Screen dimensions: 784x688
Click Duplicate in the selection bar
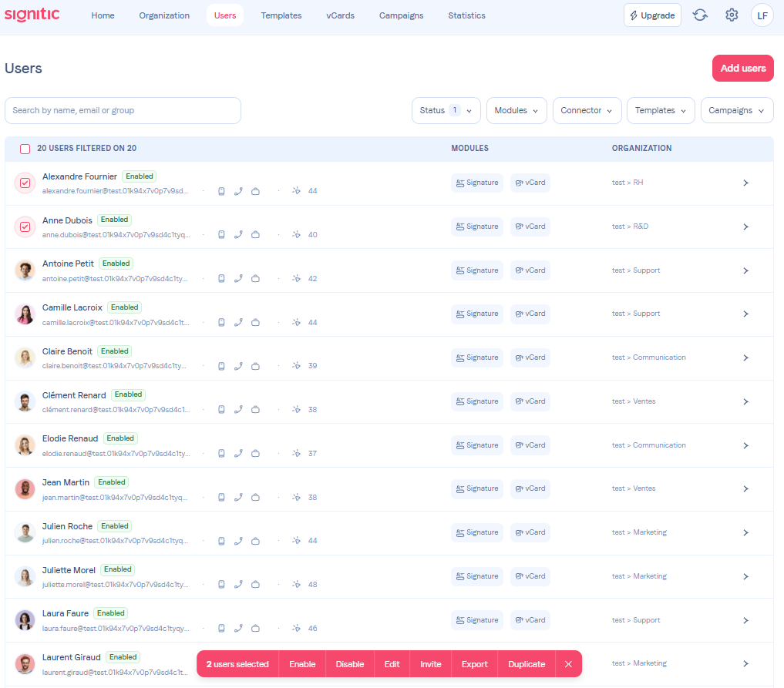pyautogui.click(x=527, y=664)
